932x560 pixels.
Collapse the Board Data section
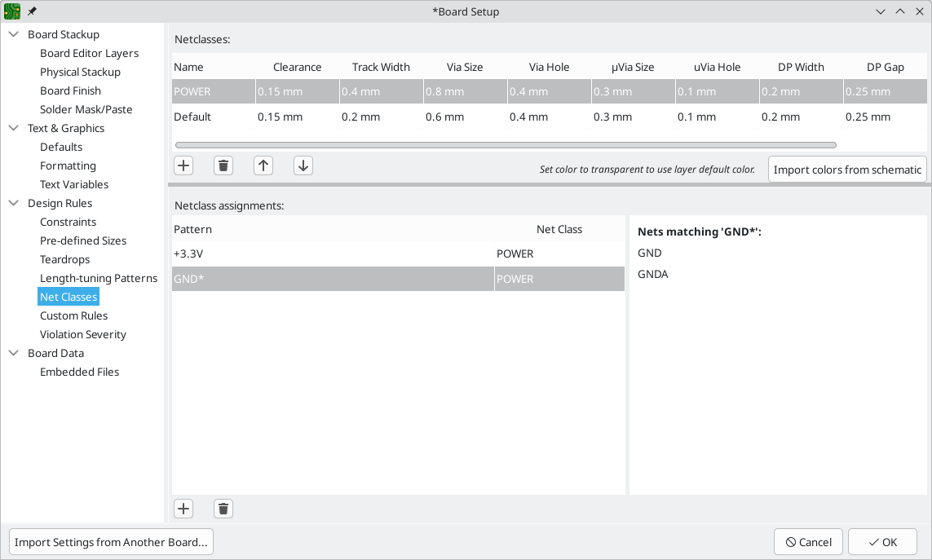pos(13,353)
